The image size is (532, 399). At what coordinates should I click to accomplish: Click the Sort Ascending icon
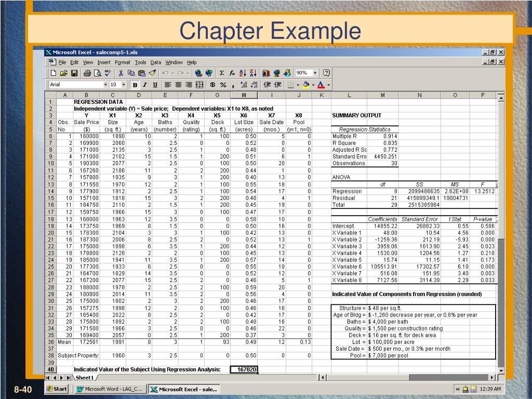coord(243,73)
